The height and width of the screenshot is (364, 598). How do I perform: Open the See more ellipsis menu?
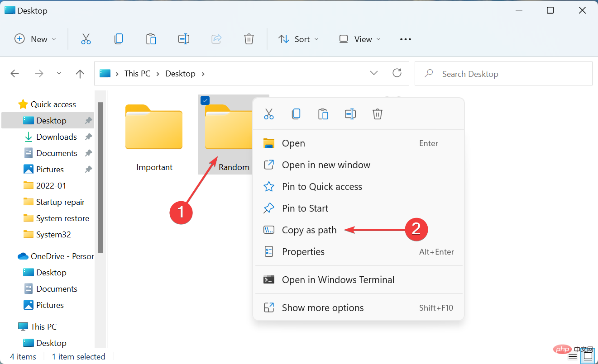(406, 39)
